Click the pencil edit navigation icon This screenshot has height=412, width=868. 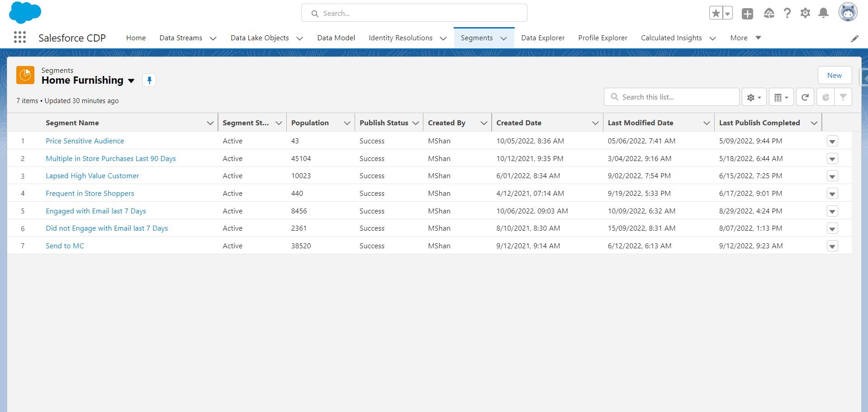(x=854, y=38)
